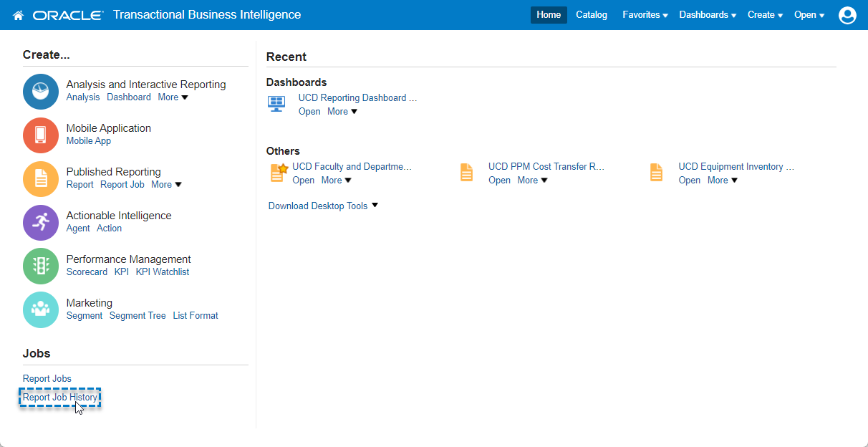Open the Report Job History link
Screen dimensions: 868x447
(60, 398)
